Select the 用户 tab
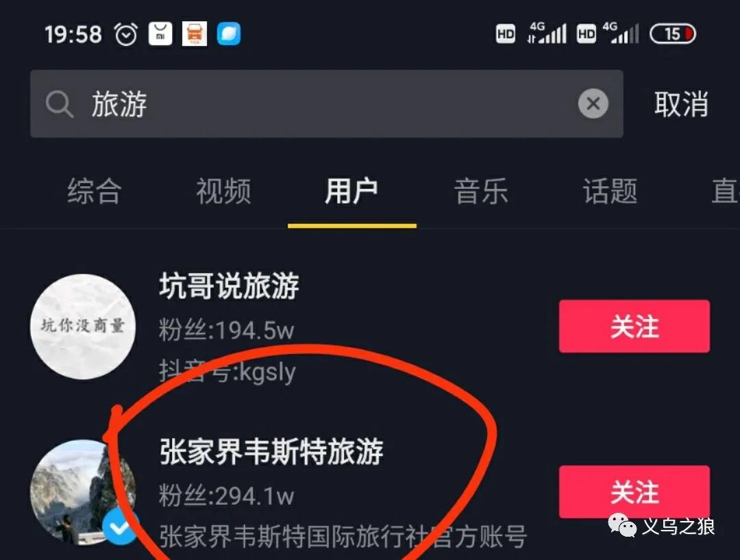 (351, 191)
